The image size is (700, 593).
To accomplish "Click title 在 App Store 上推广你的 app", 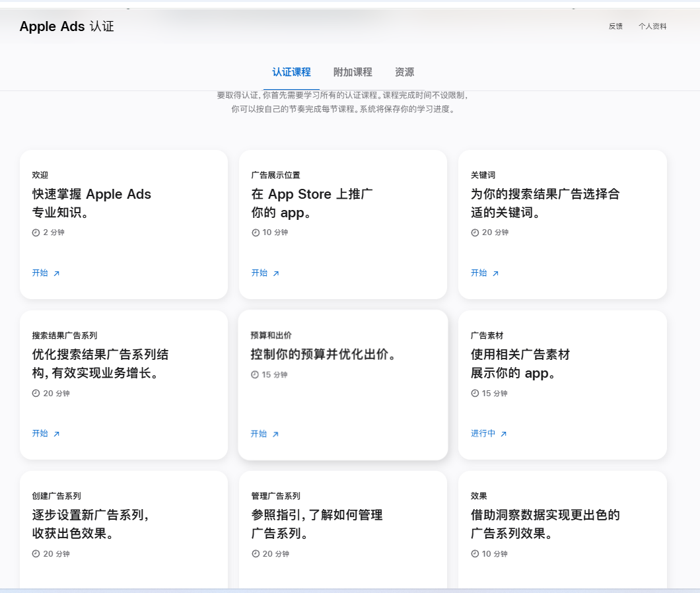I will (312, 203).
